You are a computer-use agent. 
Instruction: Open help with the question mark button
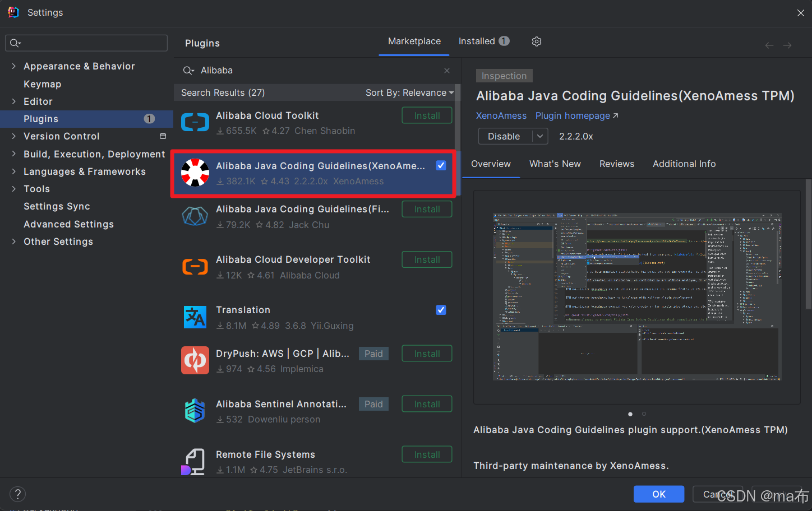click(18, 494)
